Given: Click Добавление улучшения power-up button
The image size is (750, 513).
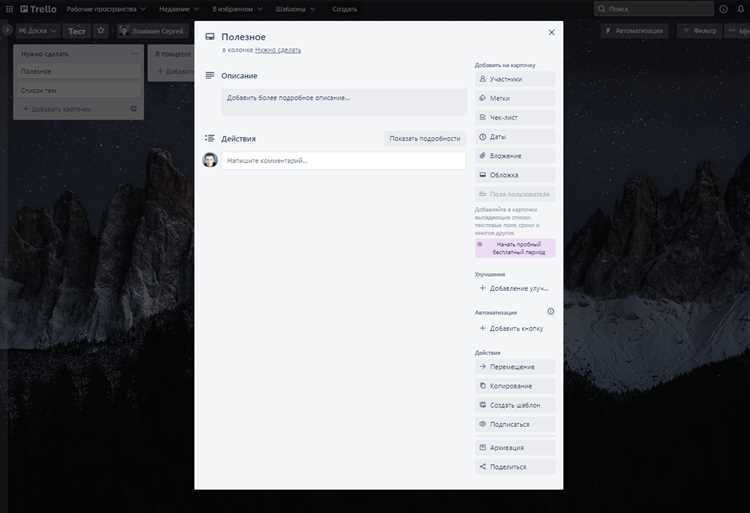Looking at the screenshot, I should tap(515, 288).
